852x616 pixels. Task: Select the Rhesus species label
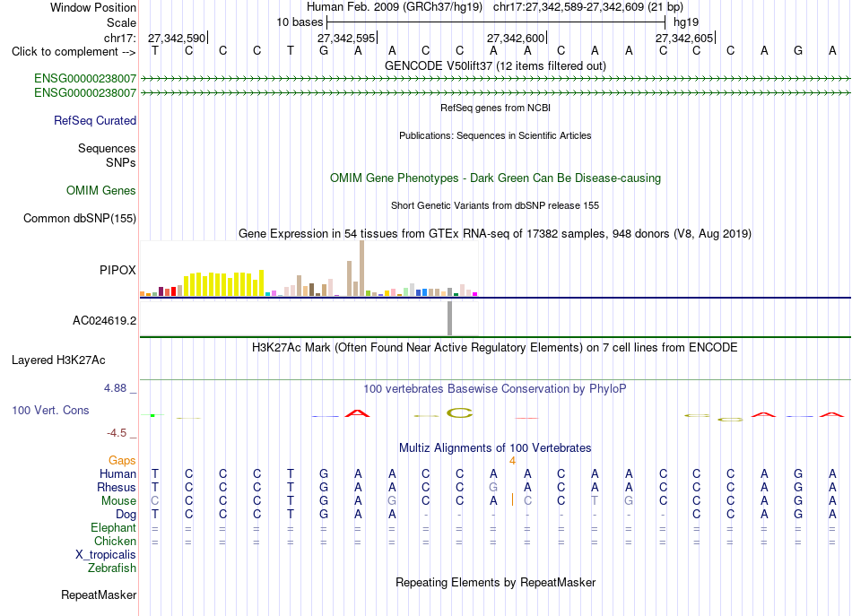click(117, 487)
